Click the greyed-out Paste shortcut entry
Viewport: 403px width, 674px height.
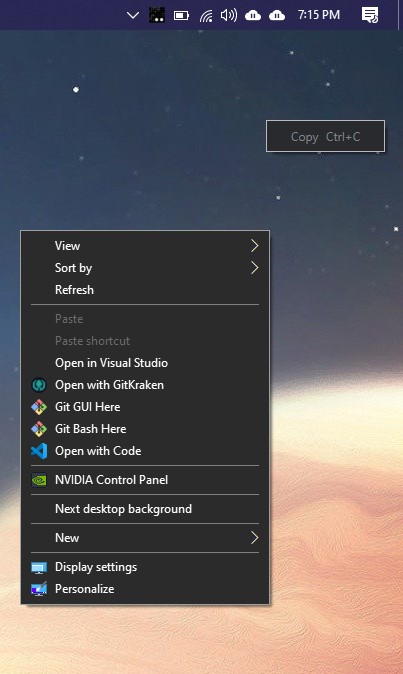coord(145,341)
